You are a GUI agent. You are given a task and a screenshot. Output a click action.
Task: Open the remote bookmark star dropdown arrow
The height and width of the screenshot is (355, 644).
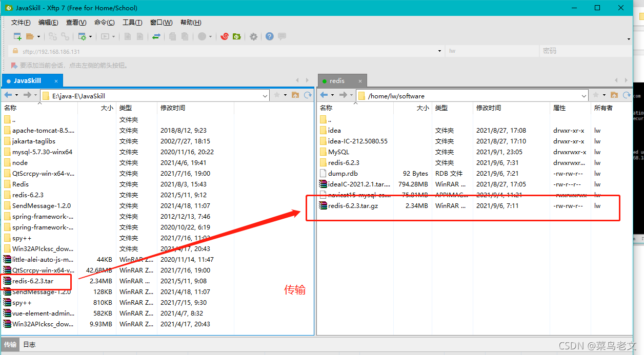tap(603, 95)
